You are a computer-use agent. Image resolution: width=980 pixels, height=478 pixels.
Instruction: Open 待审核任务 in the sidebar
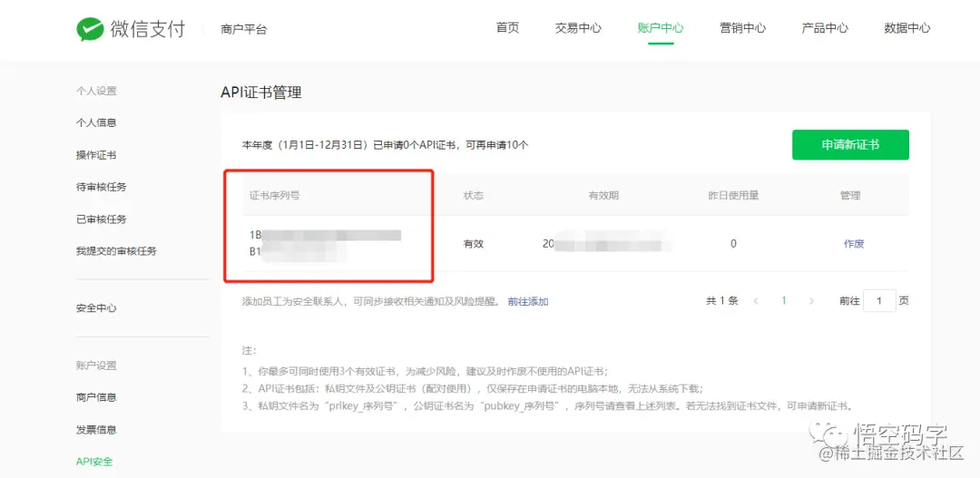click(x=102, y=187)
